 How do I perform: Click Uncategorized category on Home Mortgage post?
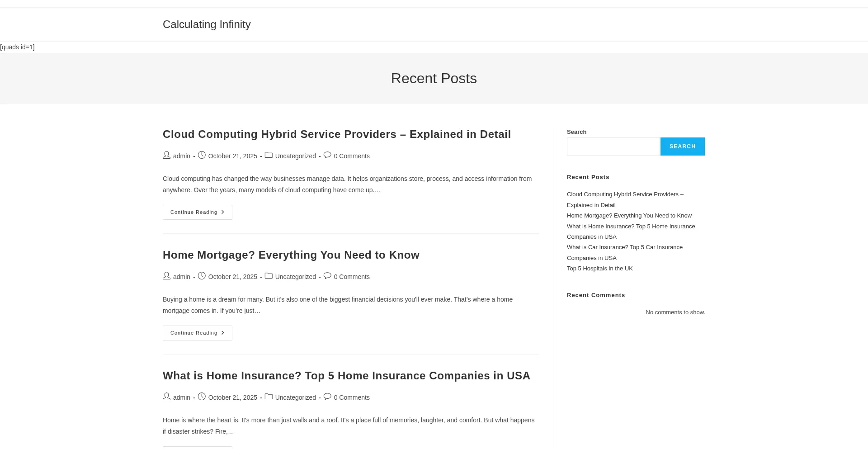click(295, 277)
